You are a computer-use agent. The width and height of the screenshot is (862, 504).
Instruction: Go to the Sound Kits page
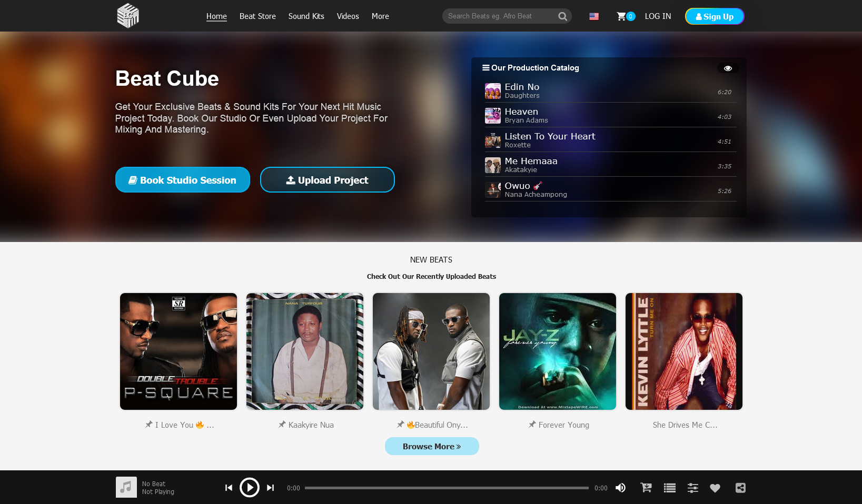click(306, 16)
